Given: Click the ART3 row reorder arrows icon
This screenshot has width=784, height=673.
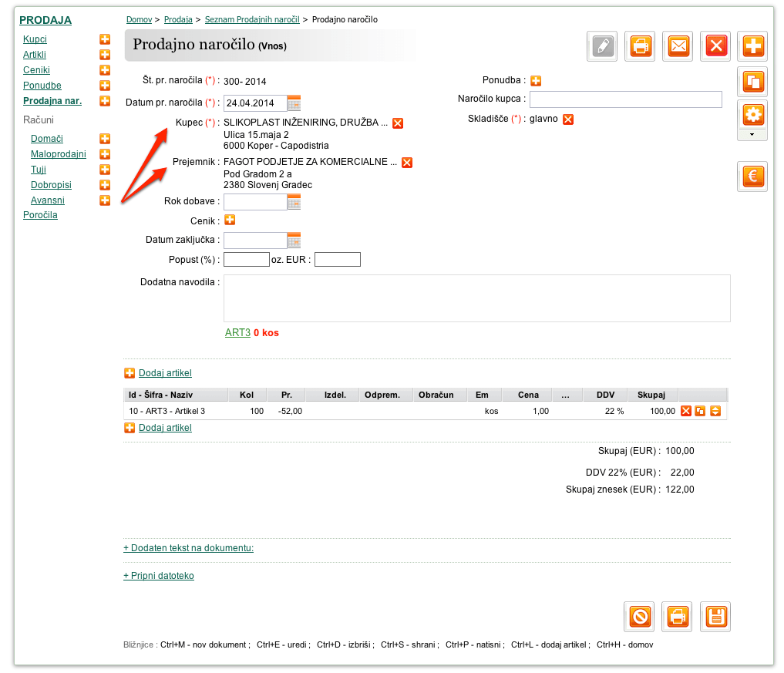Looking at the screenshot, I should coord(715,411).
